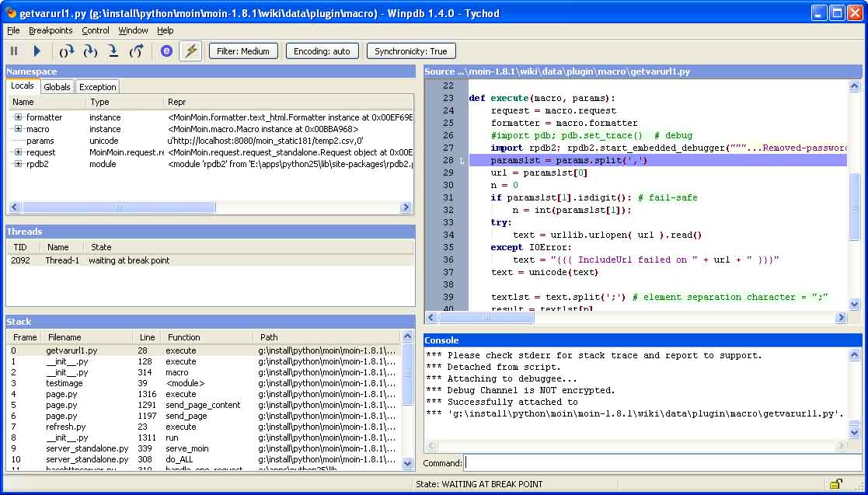Expand the rpdb2 module tree node
This screenshot has height=495, width=868.
(x=18, y=164)
